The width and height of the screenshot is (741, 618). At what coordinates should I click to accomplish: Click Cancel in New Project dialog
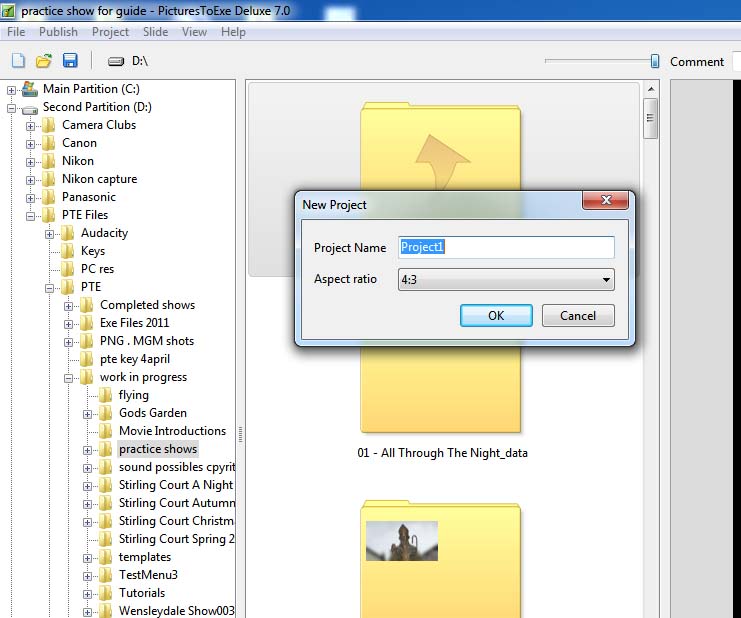click(578, 316)
